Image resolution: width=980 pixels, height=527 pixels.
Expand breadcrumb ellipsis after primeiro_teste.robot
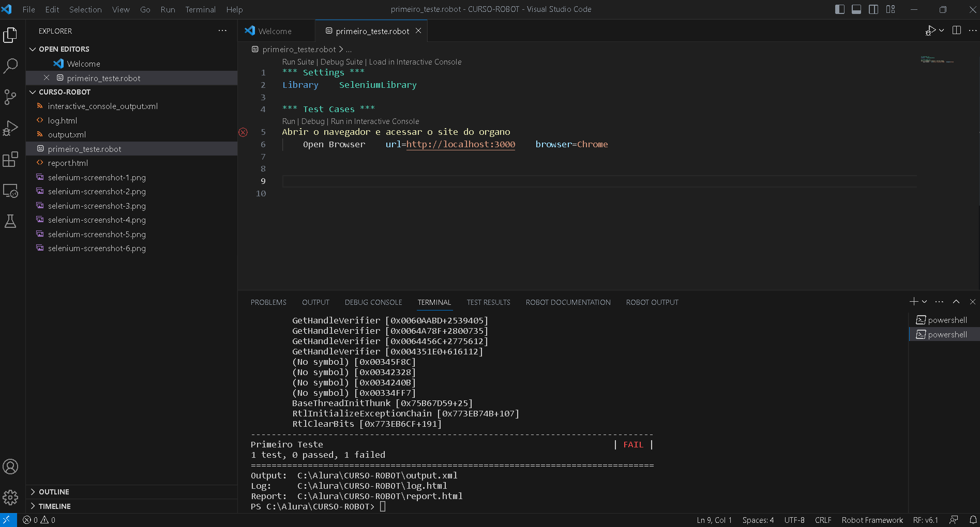(349, 50)
